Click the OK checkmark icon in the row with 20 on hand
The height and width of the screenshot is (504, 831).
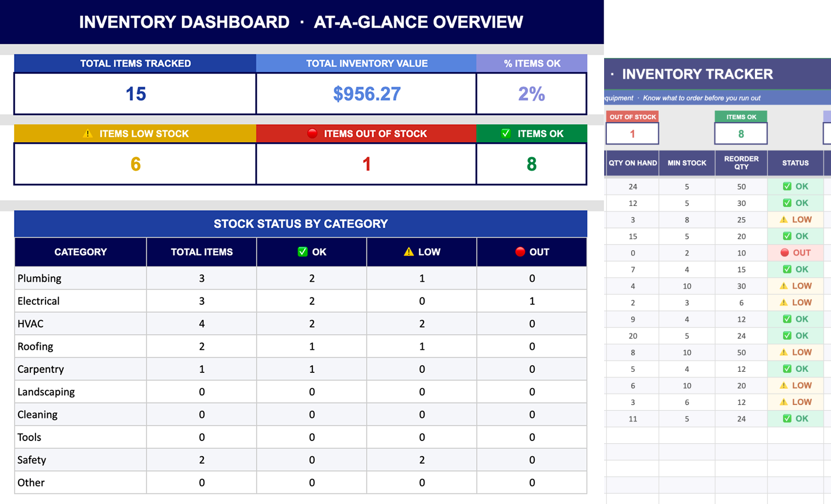coord(787,336)
